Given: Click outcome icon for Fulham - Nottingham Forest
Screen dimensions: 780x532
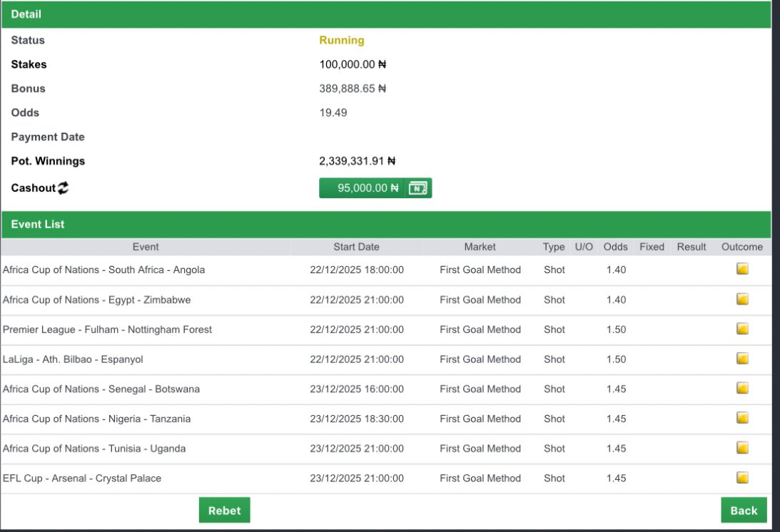Looking at the screenshot, I should (742, 329).
